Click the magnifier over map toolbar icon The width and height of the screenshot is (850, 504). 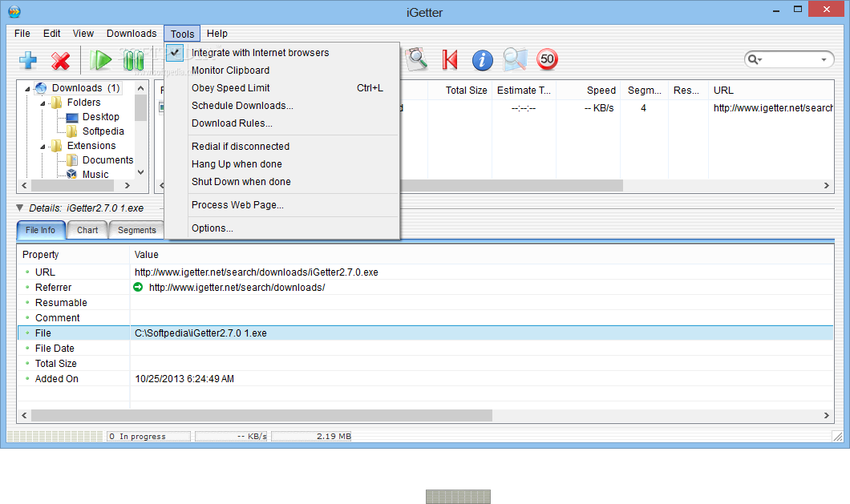[x=515, y=59]
